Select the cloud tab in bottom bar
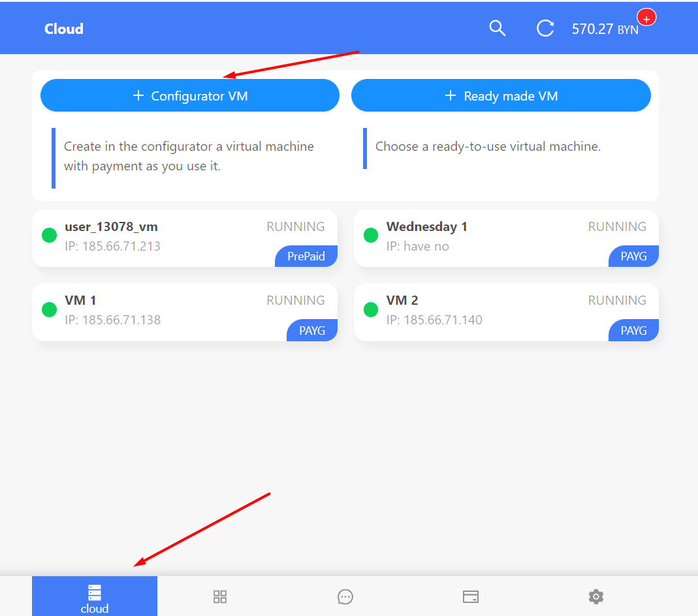The height and width of the screenshot is (616, 698). coord(95,596)
